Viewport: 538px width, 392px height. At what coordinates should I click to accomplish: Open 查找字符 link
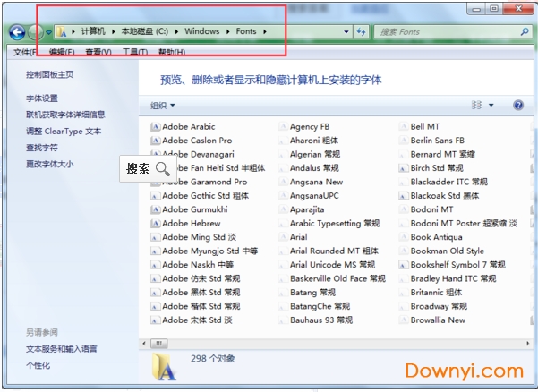click(x=42, y=148)
